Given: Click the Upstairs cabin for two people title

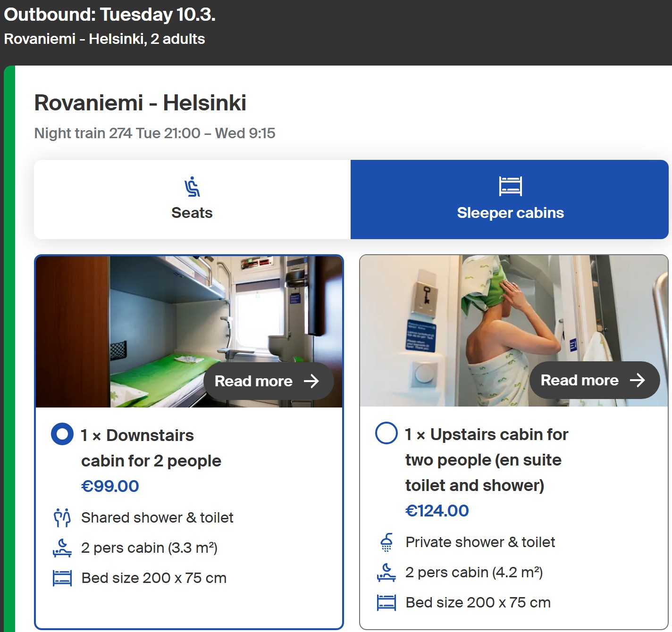Looking at the screenshot, I should (486, 460).
